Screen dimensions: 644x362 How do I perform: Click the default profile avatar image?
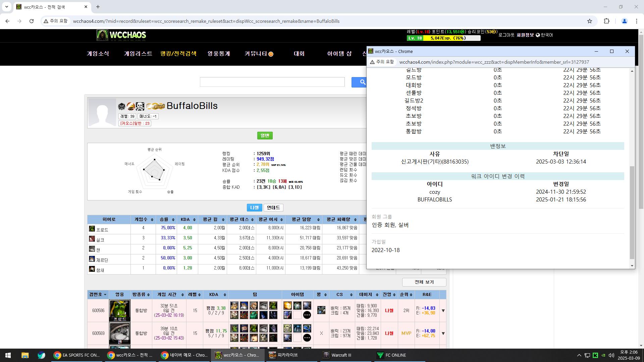(x=102, y=113)
